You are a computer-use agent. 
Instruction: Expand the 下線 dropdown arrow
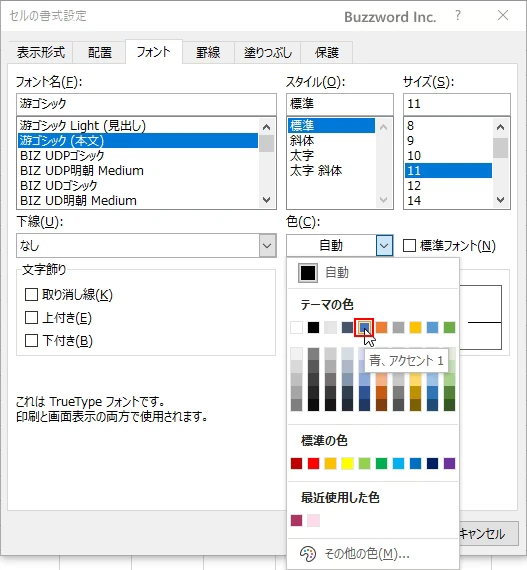(267, 246)
